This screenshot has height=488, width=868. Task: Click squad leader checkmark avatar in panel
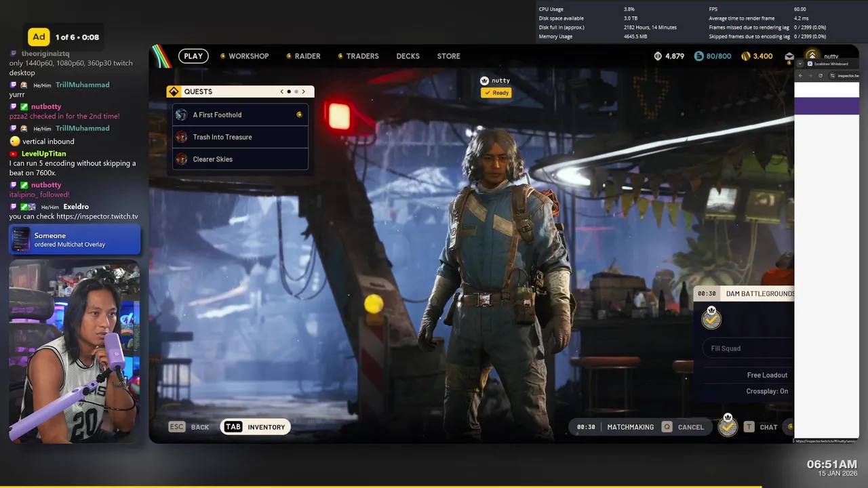coord(711,318)
